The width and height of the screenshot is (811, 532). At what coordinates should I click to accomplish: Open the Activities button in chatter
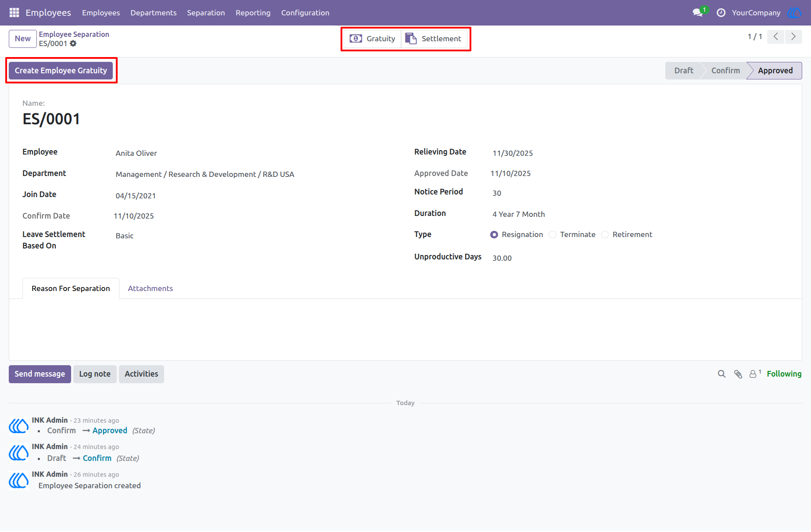tap(141, 374)
